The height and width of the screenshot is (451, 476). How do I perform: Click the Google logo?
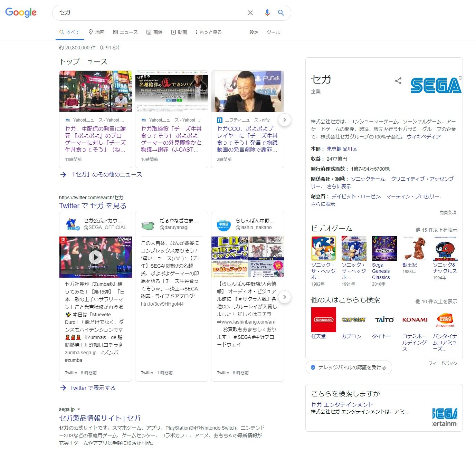(21, 12)
